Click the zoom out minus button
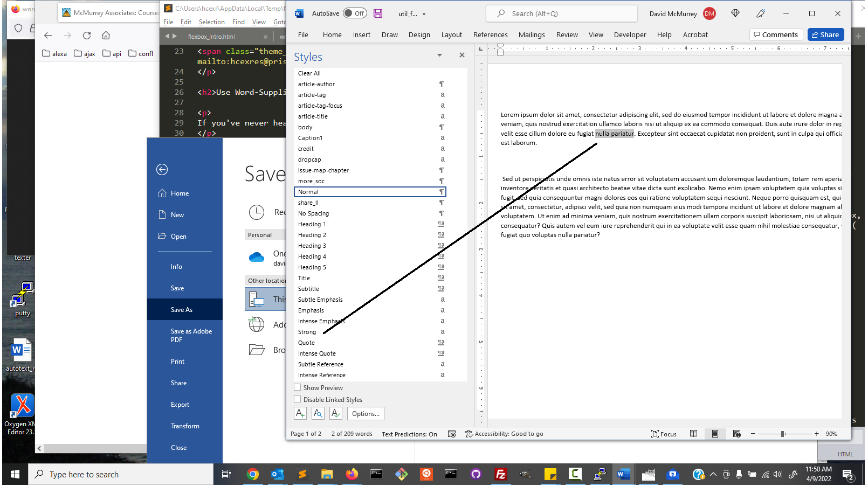 (x=753, y=434)
